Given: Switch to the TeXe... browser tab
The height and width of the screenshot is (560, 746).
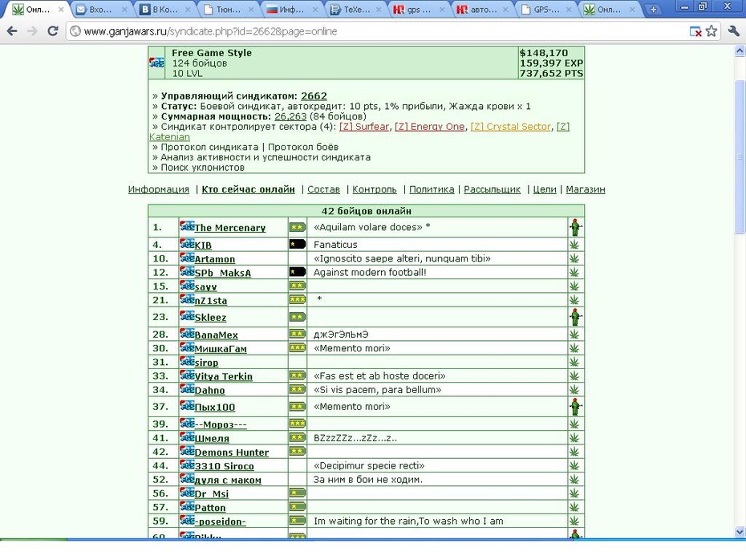Looking at the screenshot, I should pyautogui.click(x=355, y=9).
